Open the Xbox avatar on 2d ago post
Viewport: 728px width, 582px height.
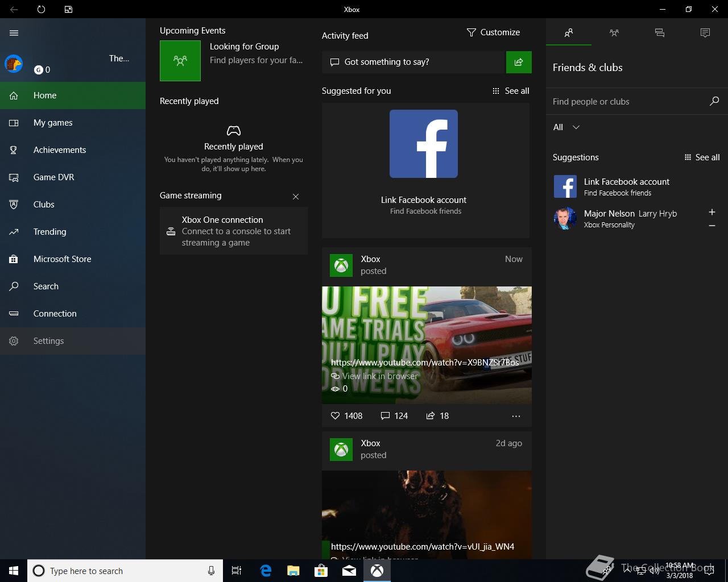(x=341, y=449)
